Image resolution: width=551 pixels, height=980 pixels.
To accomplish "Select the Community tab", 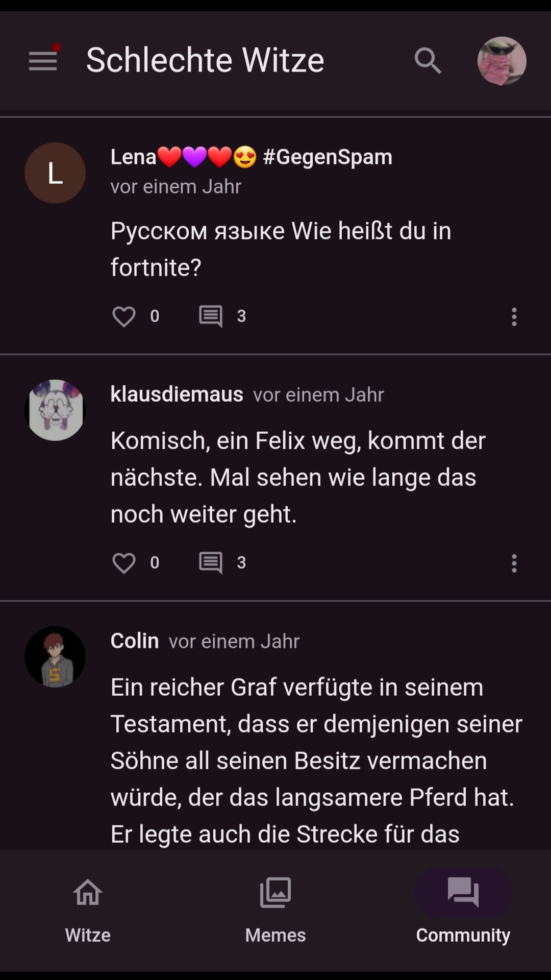I will [x=463, y=910].
